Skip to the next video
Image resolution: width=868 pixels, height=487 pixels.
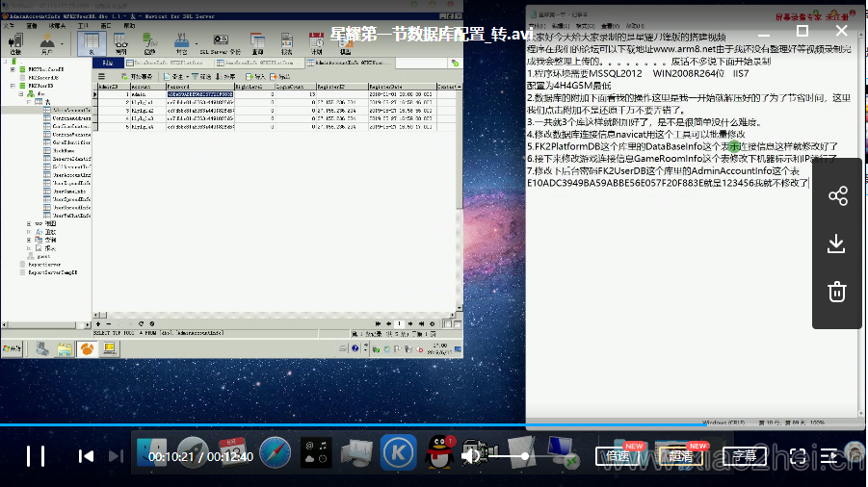[116, 456]
